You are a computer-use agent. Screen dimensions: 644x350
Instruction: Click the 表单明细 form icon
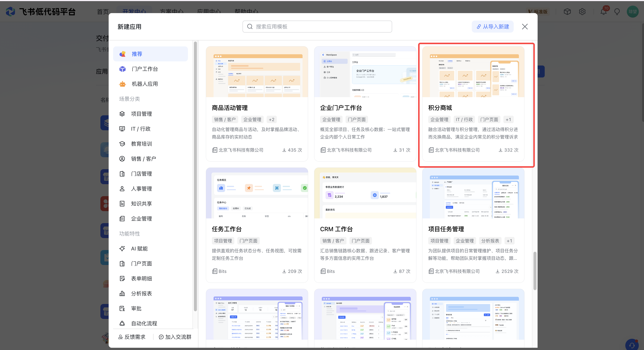pos(122,279)
